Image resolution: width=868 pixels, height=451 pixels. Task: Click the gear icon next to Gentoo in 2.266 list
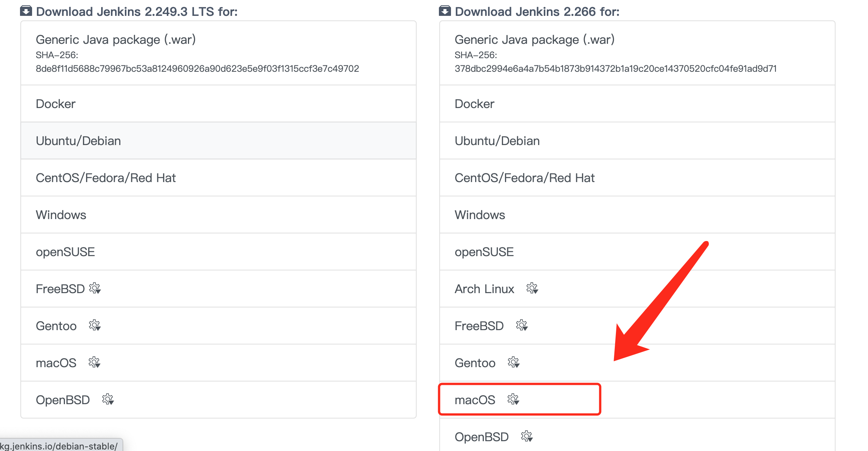514,363
